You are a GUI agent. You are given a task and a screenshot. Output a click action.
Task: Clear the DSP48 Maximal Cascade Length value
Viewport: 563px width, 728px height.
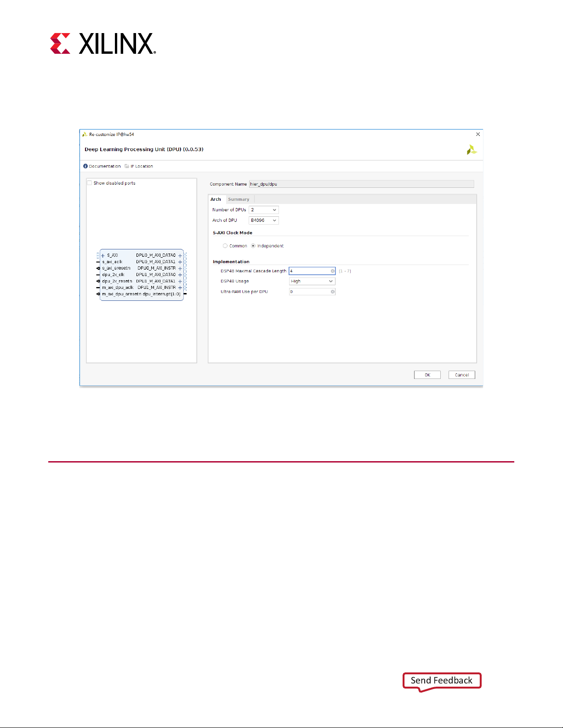333,271
